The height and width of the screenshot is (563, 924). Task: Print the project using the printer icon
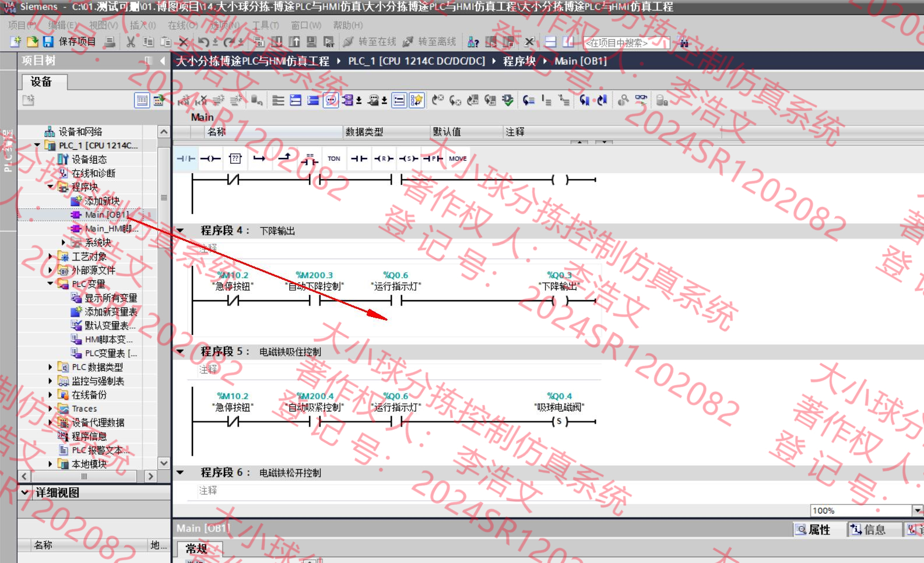pyautogui.click(x=110, y=42)
